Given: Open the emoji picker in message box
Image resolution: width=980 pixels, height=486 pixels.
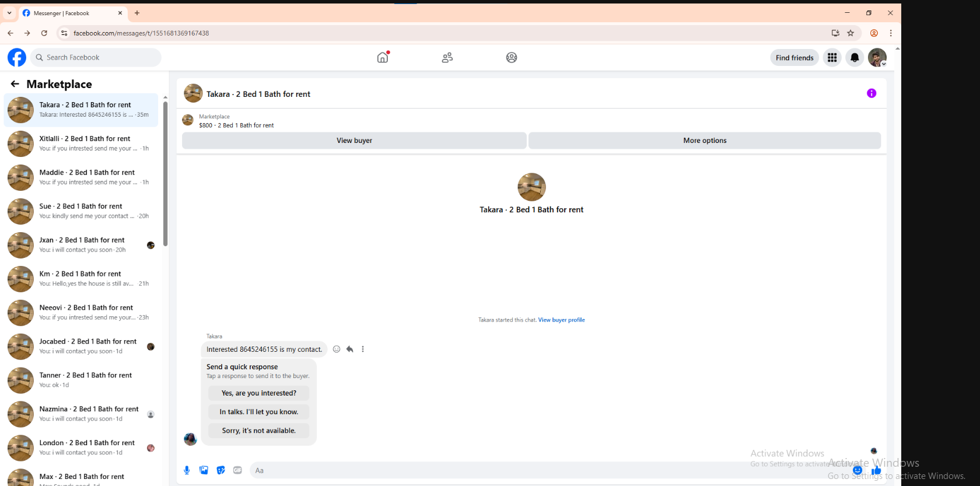Looking at the screenshot, I should point(857,470).
